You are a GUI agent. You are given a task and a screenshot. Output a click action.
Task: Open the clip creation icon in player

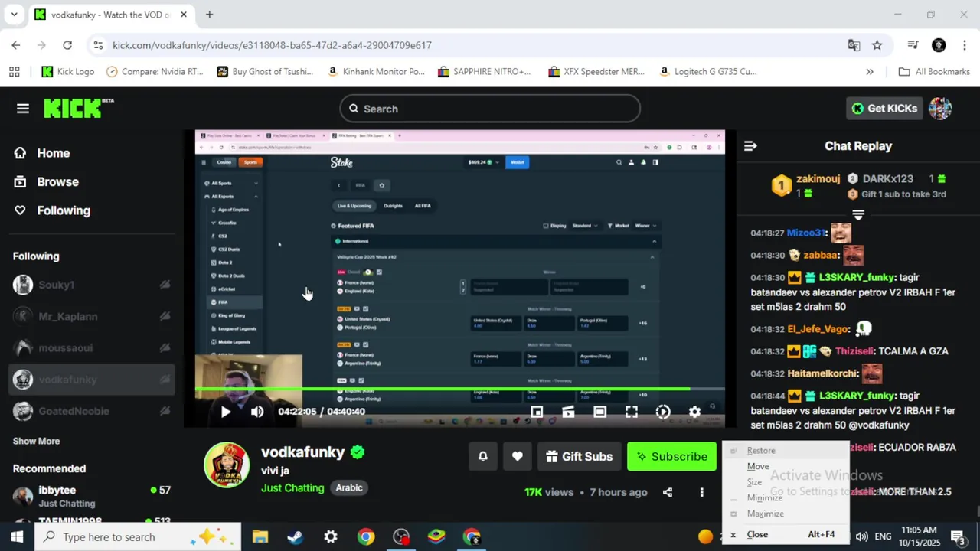coord(568,412)
